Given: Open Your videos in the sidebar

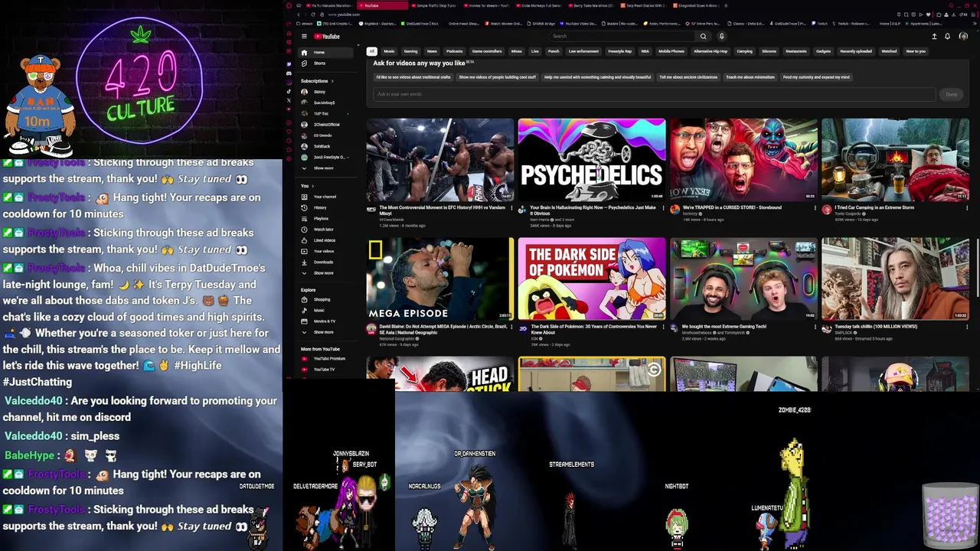Looking at the screenshot, I should [x=325, y=251].
